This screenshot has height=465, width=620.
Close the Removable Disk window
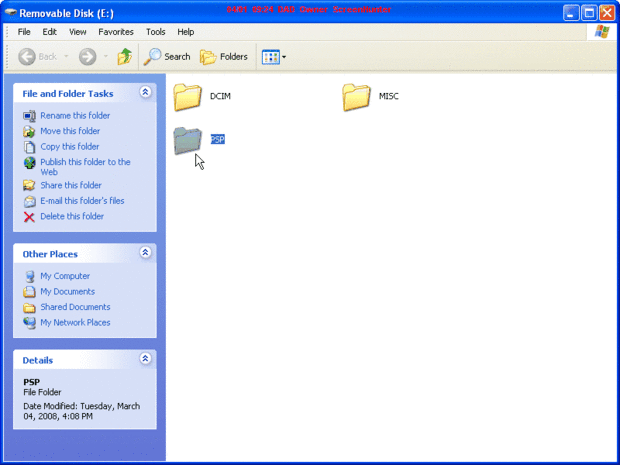click(607, 13)
